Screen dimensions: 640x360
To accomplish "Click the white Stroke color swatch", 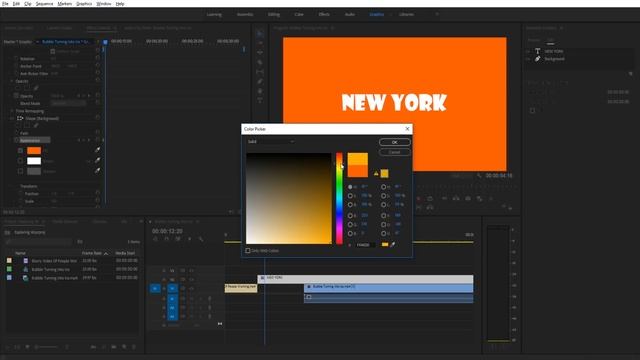I will tap(34, 161).
